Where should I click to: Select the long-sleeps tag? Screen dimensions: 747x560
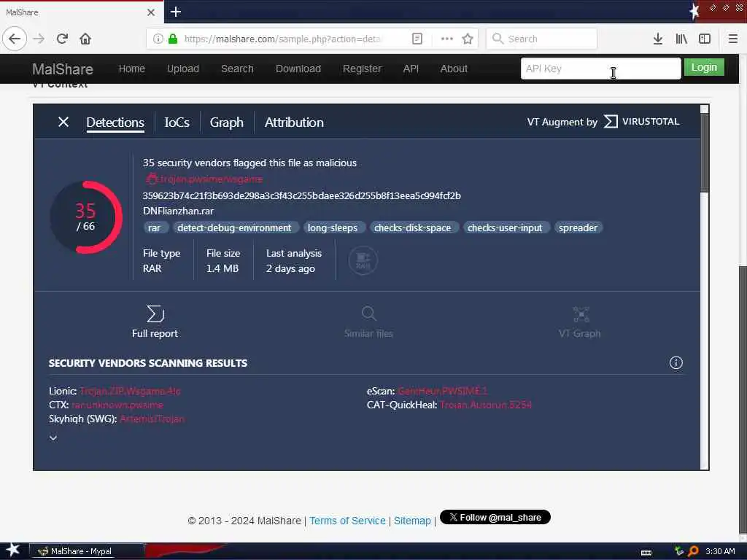click(x=333, y=227)
